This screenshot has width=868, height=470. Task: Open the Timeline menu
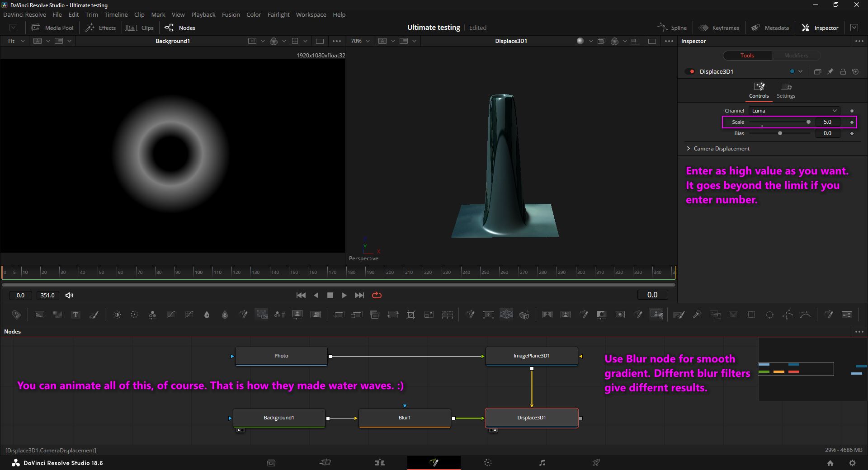(x=116, y=14)
